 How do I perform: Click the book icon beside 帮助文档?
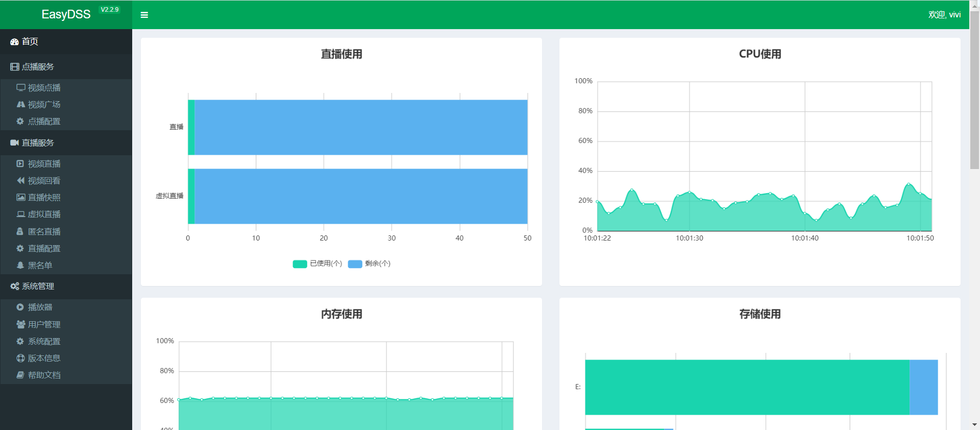tap(20, 375)
